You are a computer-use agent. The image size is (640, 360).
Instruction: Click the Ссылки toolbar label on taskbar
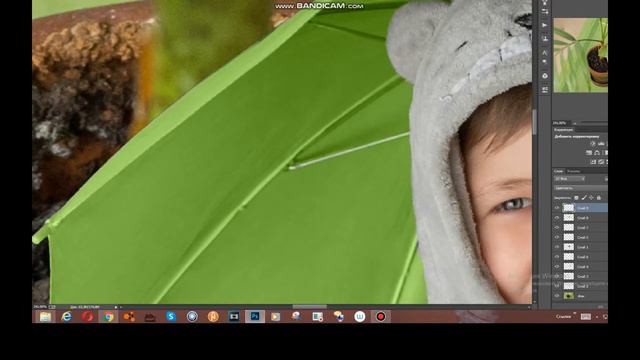tap(563, 316)
